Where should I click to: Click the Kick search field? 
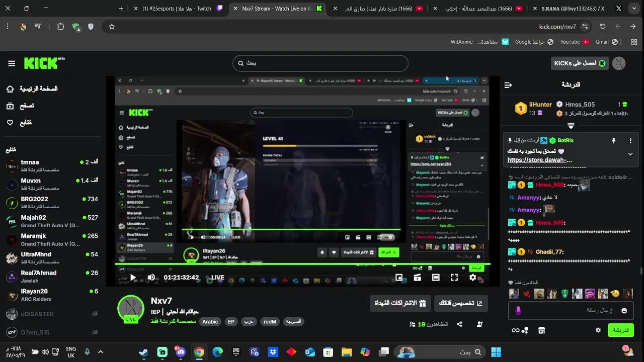tap(320, 63)
